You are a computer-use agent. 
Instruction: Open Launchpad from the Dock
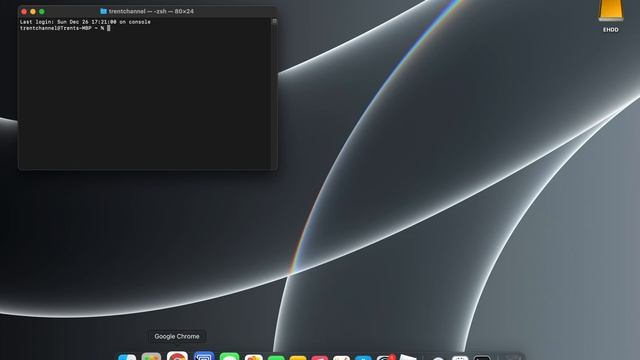(151, 357)
